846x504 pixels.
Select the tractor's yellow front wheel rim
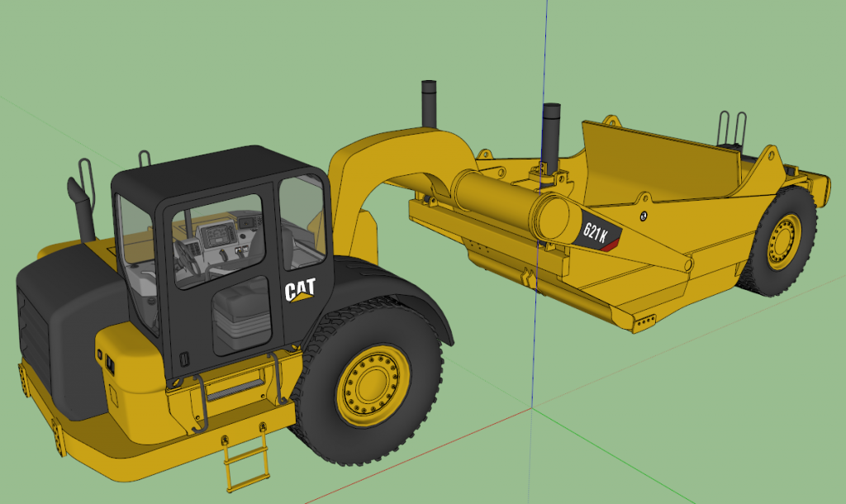pos(373,385)
